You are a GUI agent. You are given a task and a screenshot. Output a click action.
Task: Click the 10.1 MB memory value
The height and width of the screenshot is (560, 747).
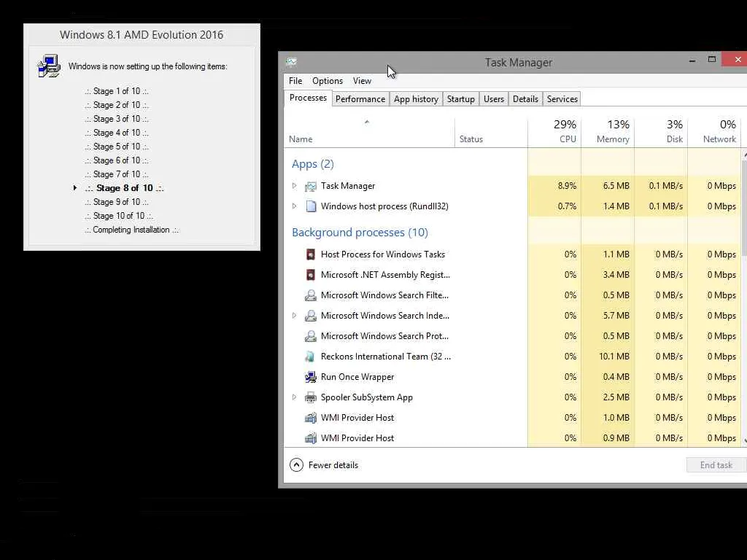click(x=614, y=356)
